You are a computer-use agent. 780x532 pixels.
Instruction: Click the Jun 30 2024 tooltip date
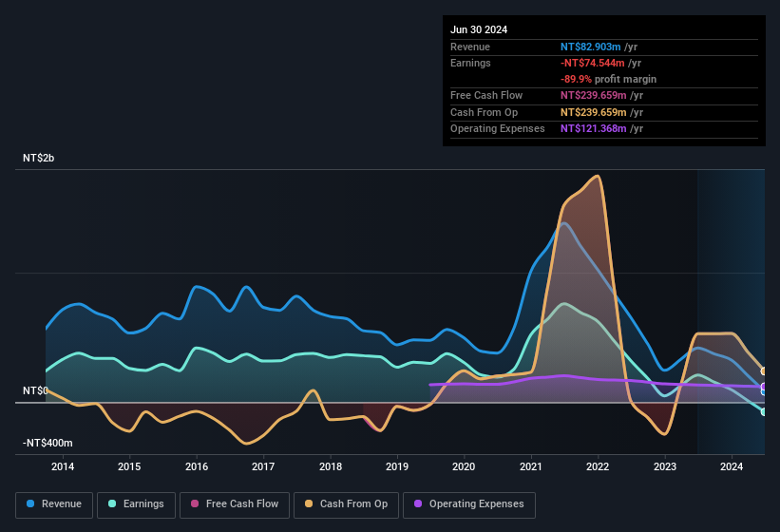click(x=479, y=29)
